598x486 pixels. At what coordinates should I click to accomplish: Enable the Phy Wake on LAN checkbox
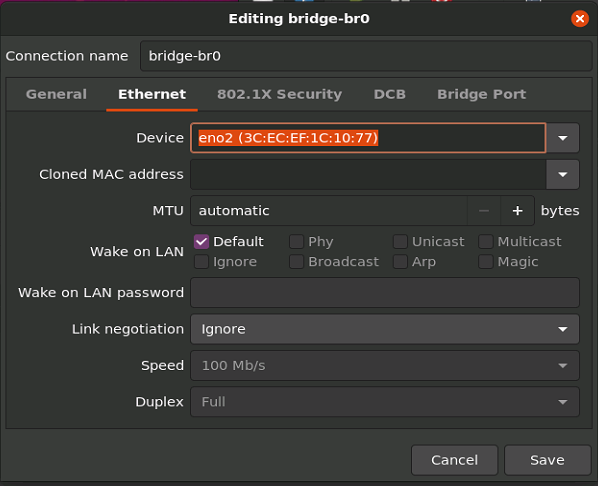296,241
